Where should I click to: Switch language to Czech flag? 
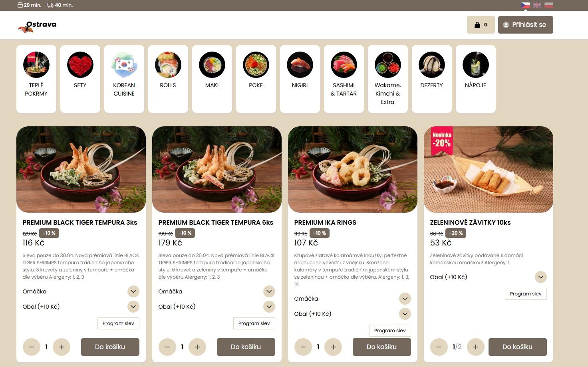tap(525, 5)
